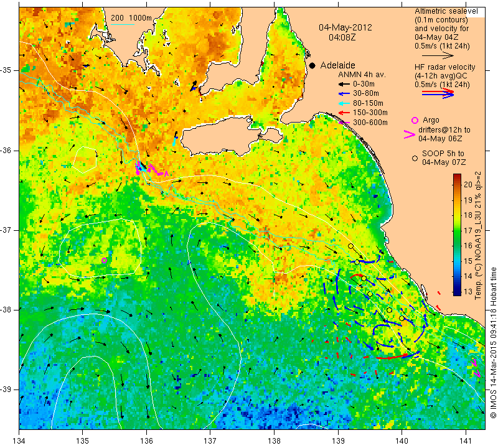Click the drifters@12h to 04-May 06Z text

pyautogui.click(x=444, y=134)
